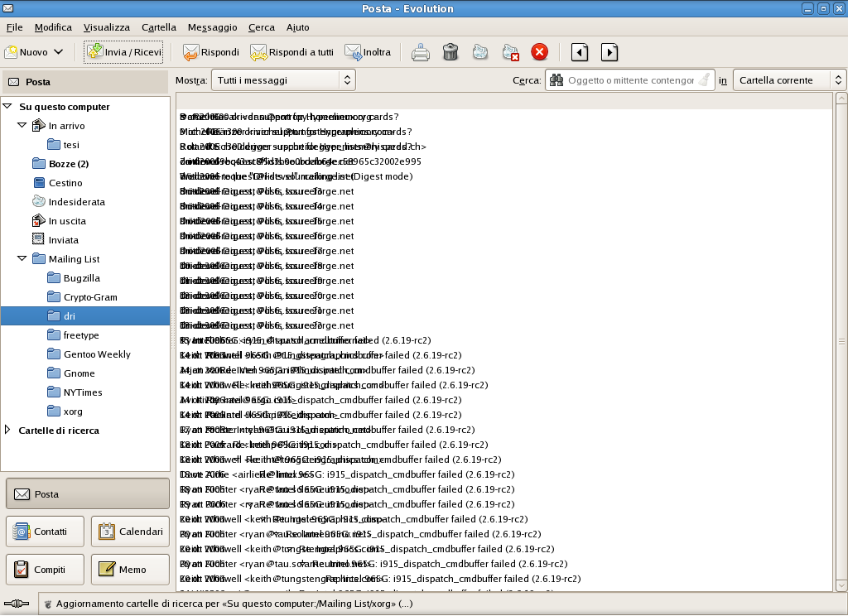Image resolution: width=848 pixels, height=616 pixels.
Task: Select the Gentoo Weekly folder
Action: point(97,354)
